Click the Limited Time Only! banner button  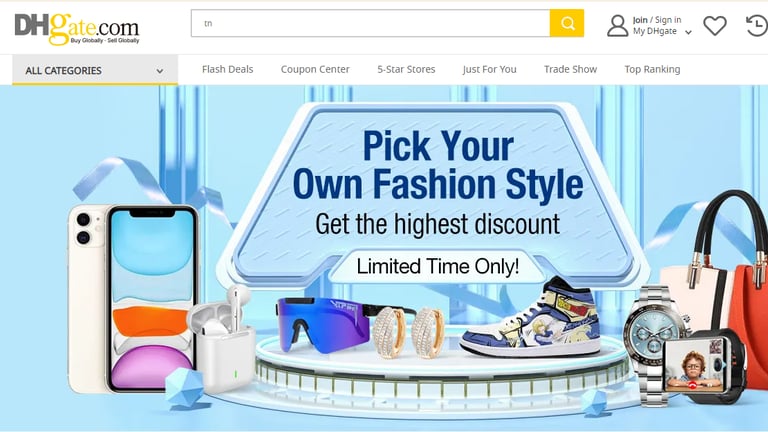pos(437,266)
